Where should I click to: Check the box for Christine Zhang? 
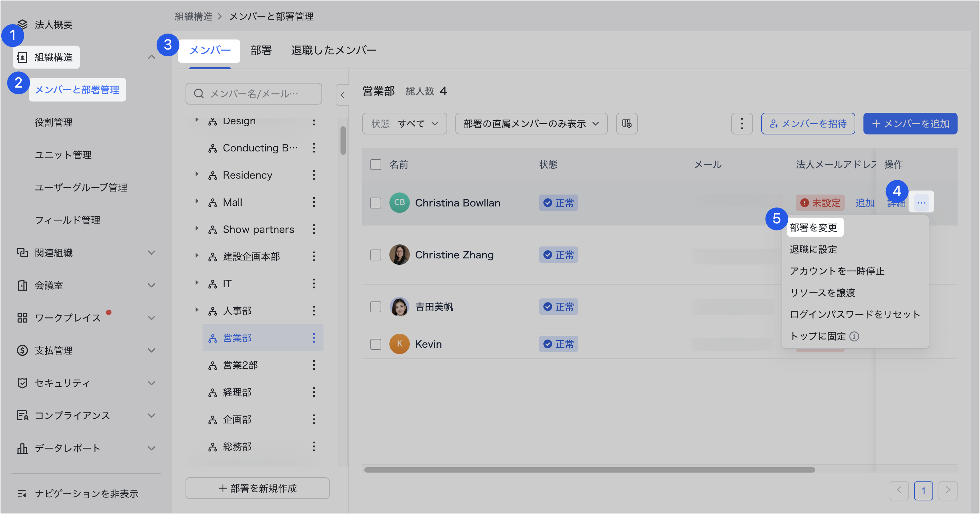[376, 255]
